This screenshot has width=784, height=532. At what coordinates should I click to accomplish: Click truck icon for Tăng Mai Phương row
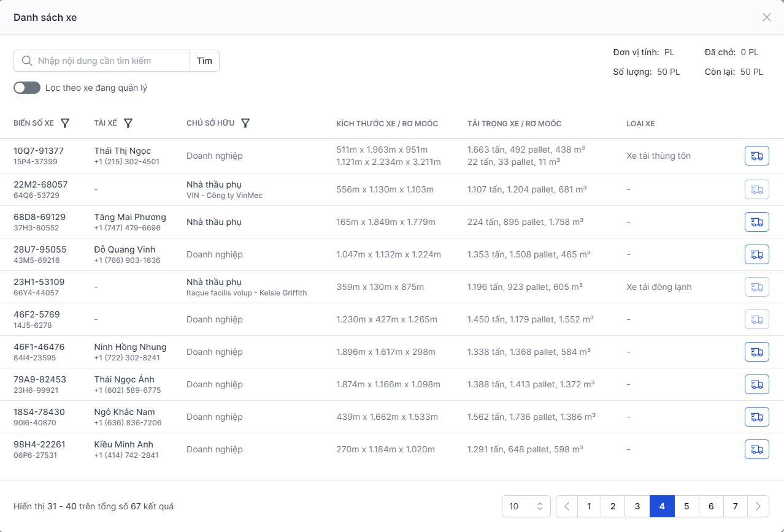[756, 222]
